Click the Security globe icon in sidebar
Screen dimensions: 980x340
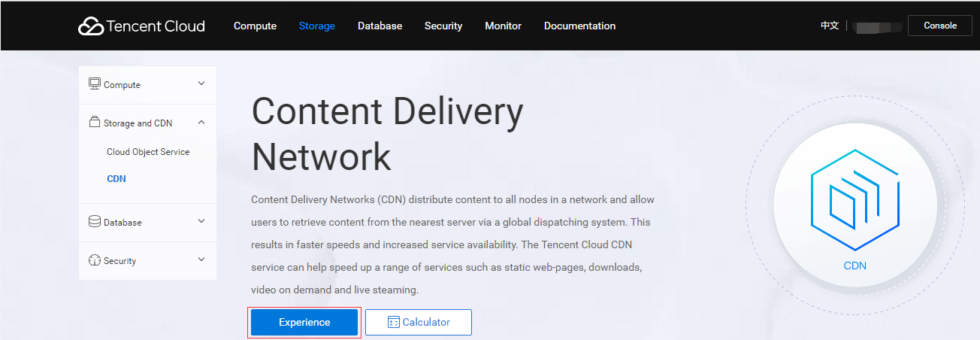[x=95, y=260]
